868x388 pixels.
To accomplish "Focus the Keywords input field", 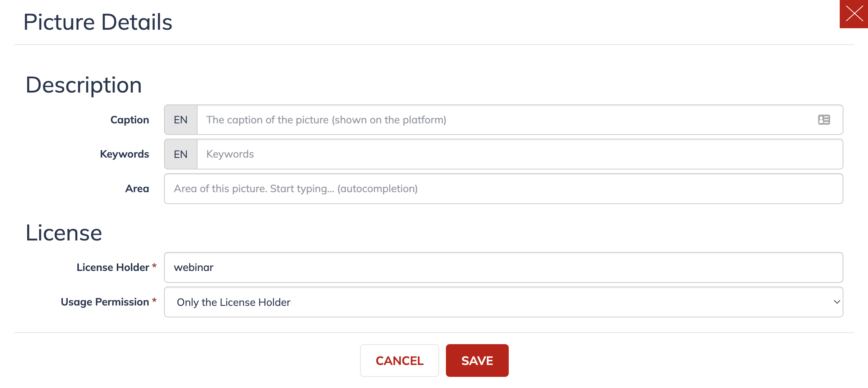I will tap(520, 154).
